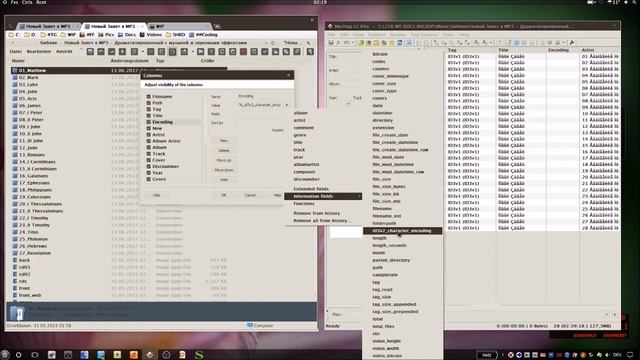This screenshot has height=360, width=640.
Task: Toggle the Cover column checkbox
Action: 149,160
